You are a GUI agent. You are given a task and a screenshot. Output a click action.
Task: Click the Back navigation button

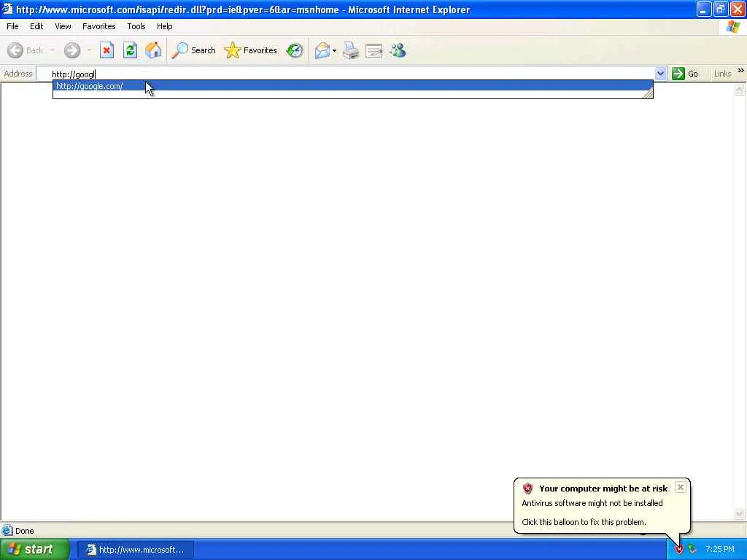pos(26,50)
